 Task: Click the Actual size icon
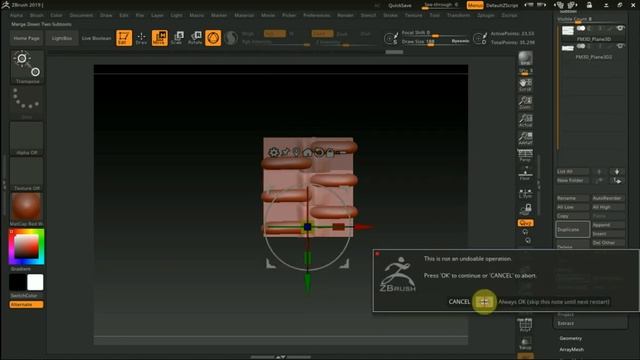click(525, 120)
